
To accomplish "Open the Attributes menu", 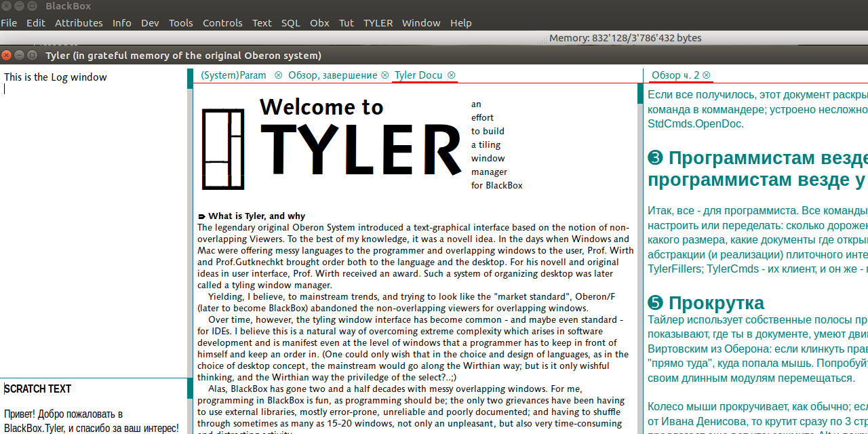I will click(x=79, y=22).
